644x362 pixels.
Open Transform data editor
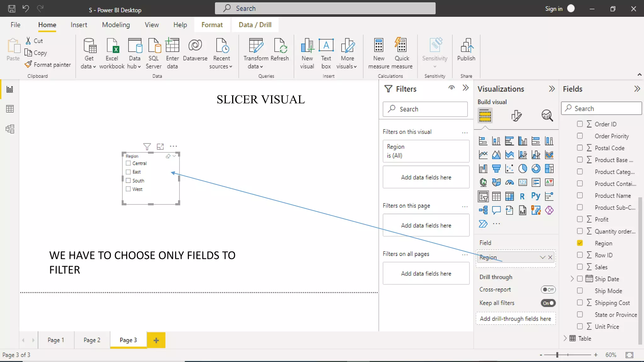(x=256, y=53)
